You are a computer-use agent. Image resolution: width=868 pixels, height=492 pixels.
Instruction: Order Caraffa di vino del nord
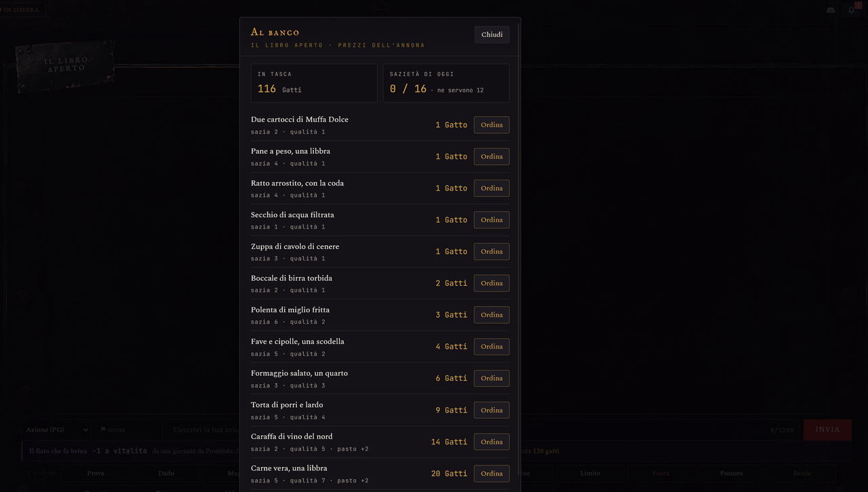(492, 442)
